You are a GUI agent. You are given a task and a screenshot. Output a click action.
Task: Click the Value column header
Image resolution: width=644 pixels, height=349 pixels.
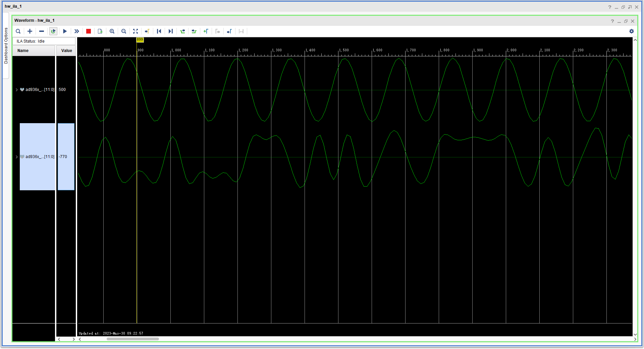click(x=66, y=51)
